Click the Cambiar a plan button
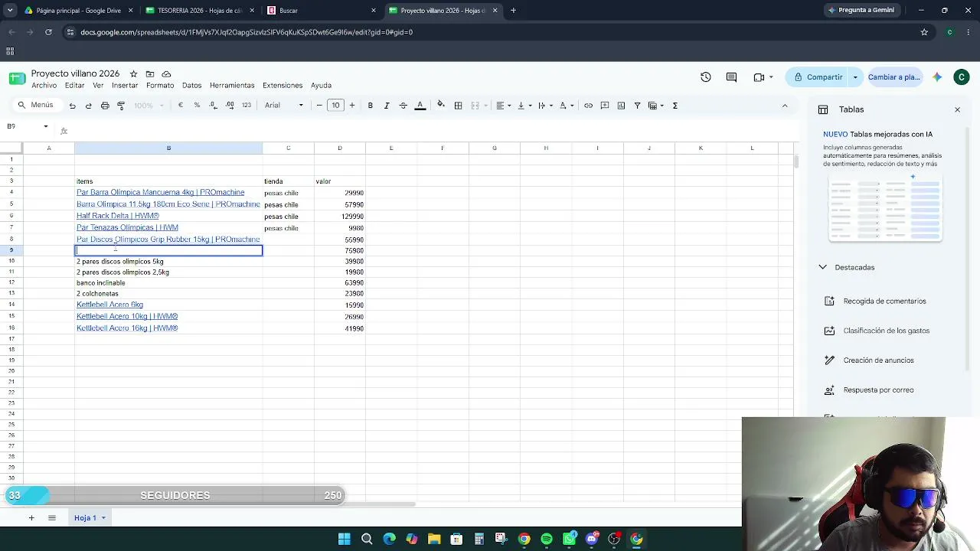The width and height of the screenshot is (980, 551). coord(893,77)
